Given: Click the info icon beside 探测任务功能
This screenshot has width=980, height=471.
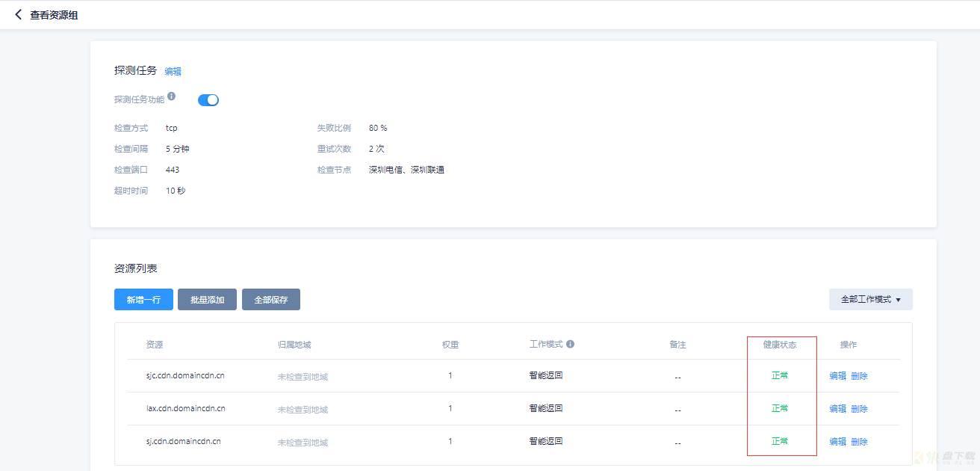Looking at the screenshot, I should point(172,96).
